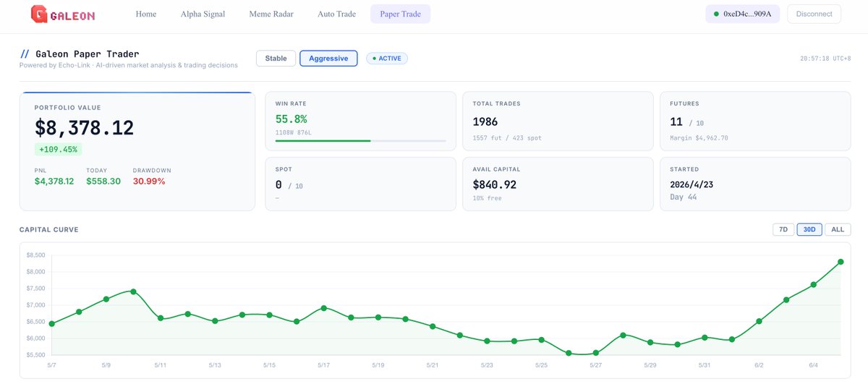Viewport: 868px width, 392px height.
Task: Click the Galeon logo icon
Action: pyautogui.click(x=39, y=14)
